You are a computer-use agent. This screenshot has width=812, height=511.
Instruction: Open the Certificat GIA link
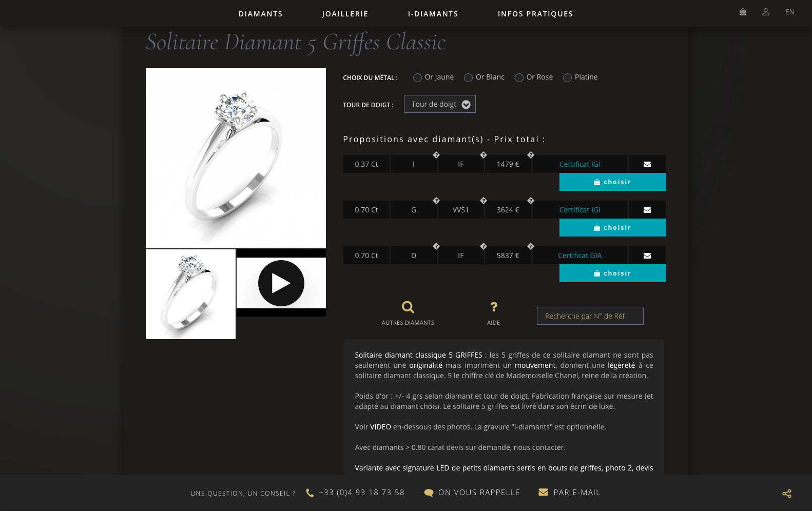(x=580, y=256)
